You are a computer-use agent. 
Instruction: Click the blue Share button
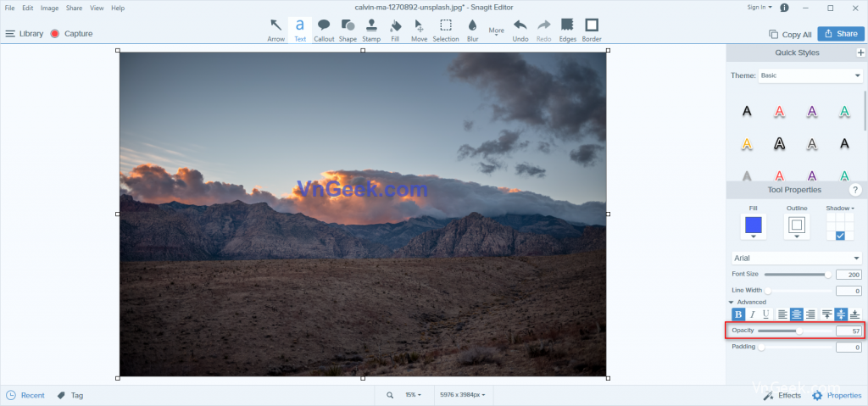pos(841,34)
